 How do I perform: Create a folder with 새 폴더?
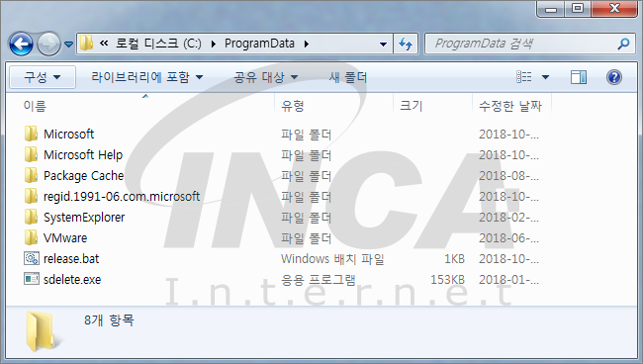pos(348,77)
